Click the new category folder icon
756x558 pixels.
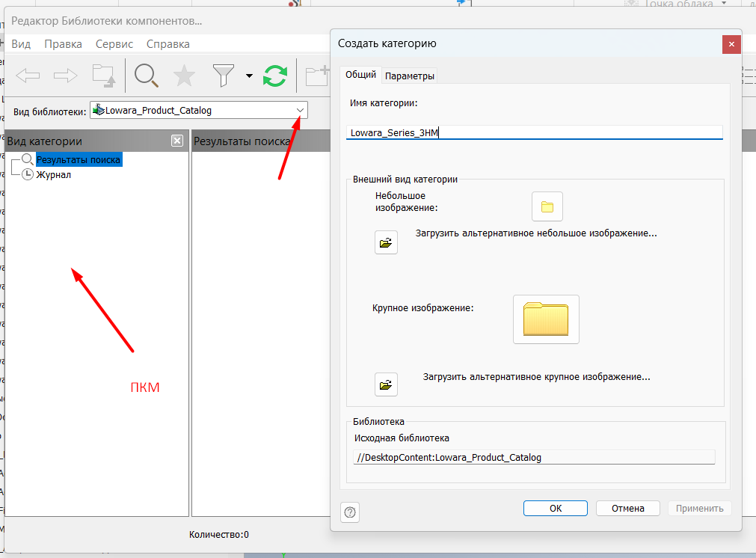pyautogui.click(x=317, y=76)
